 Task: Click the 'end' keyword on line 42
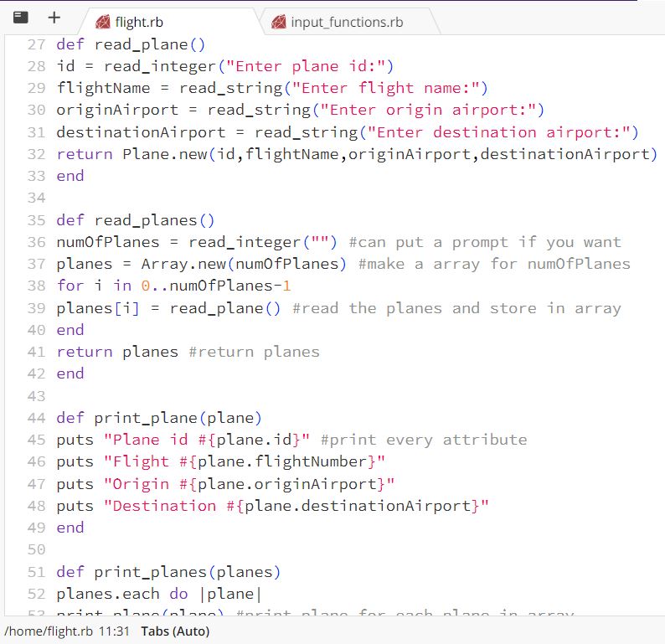click(x=70, y=374)
